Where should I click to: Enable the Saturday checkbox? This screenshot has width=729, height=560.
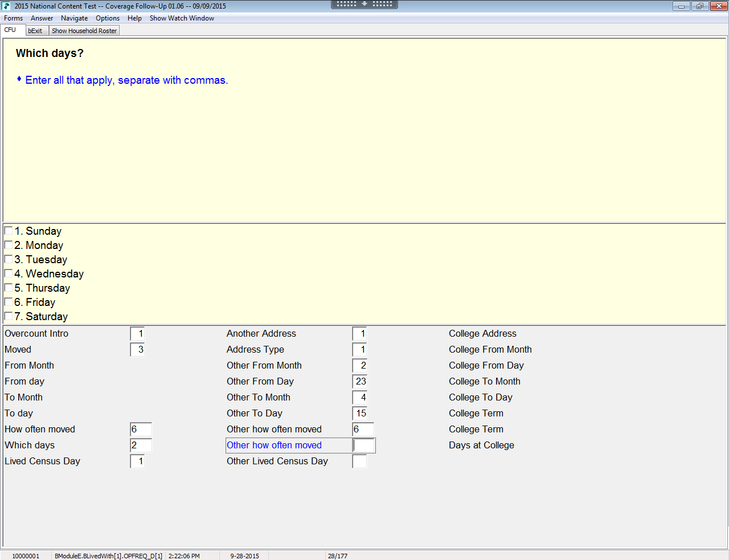click(x=9, y=316)
